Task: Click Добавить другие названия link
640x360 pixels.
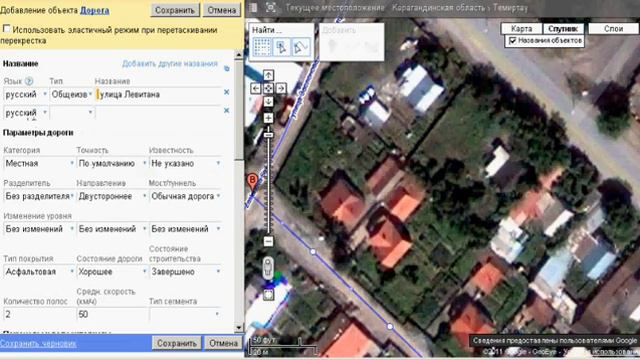Action: tap(170, 64)
